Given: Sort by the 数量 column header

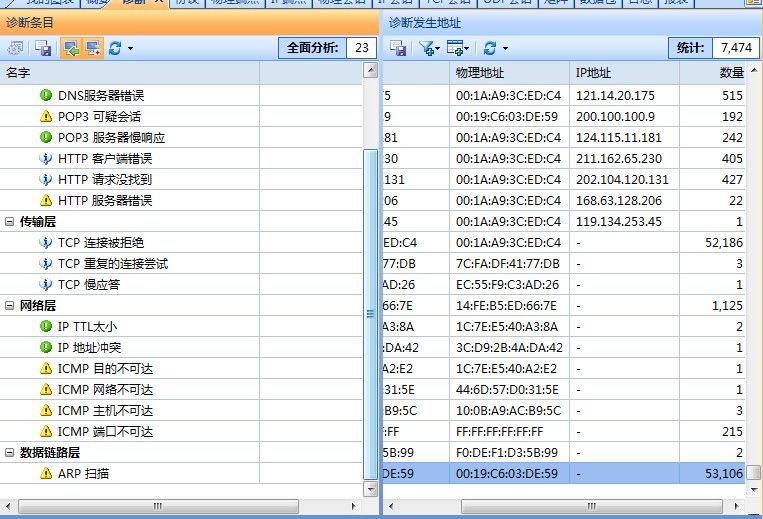Looking at the screenshot, I should 712,73.
